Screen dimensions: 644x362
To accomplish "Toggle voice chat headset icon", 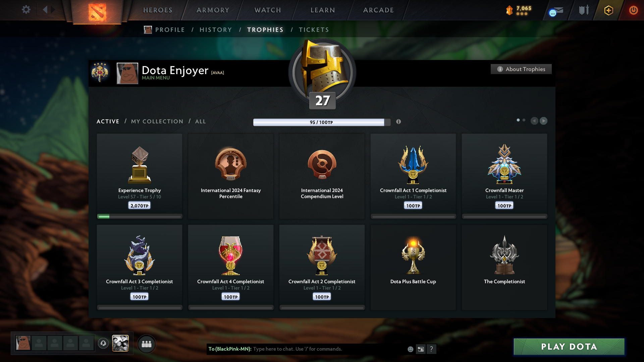I will pyautogui.click(x=103, y=343).
